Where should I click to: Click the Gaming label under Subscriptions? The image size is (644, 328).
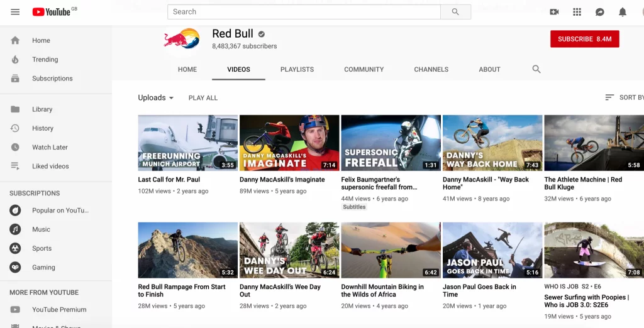tap(43, 267)
